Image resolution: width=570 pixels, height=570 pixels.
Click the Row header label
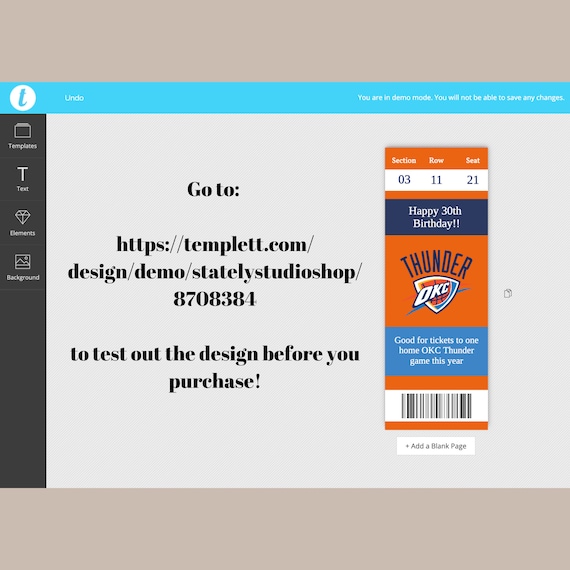(x=436, y=160)
